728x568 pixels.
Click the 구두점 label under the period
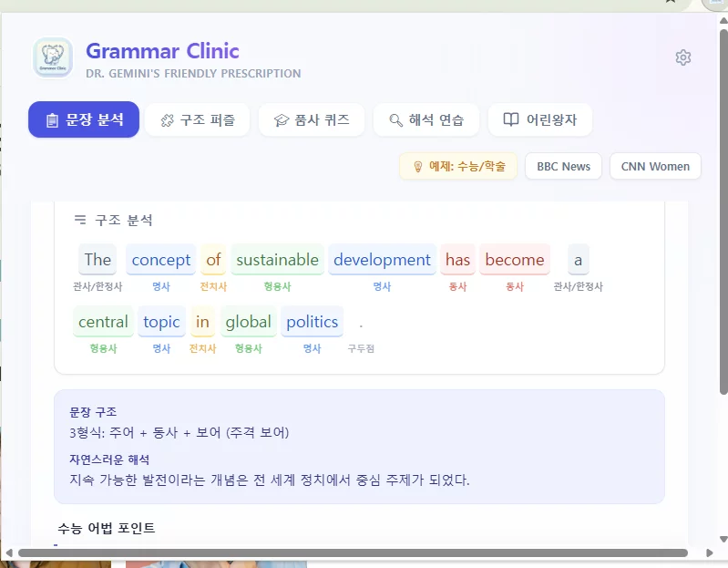click(361, 348)
